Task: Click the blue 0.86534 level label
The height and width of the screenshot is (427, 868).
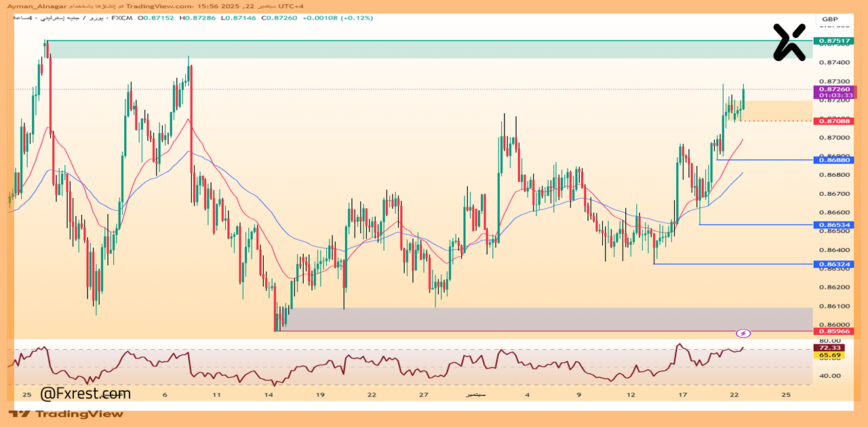Action: click(x=834, y=224)
